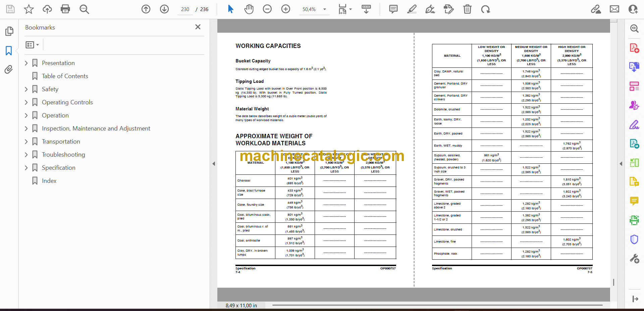
Task: Expand the Safety bookmark
Action: click(x=26, y=89)
